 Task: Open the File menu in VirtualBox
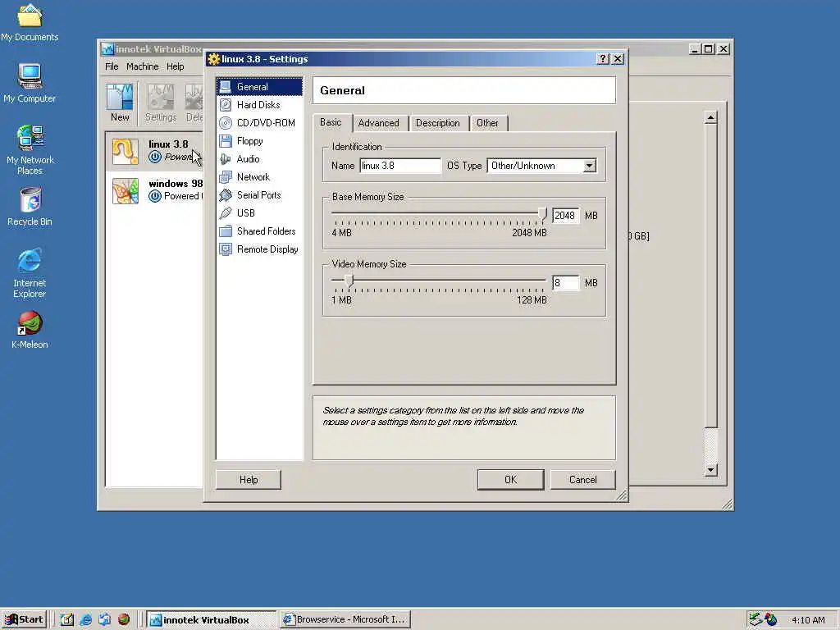112,66
